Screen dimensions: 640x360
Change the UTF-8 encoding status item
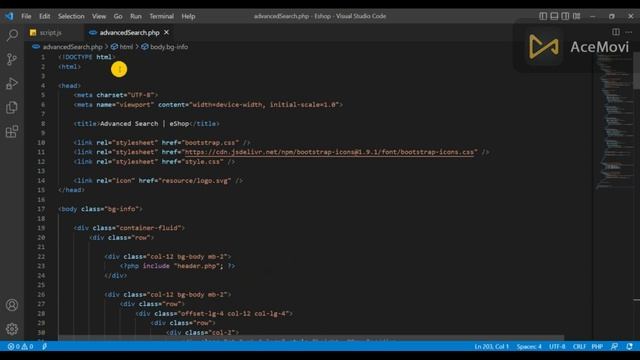tap(557, 347)
